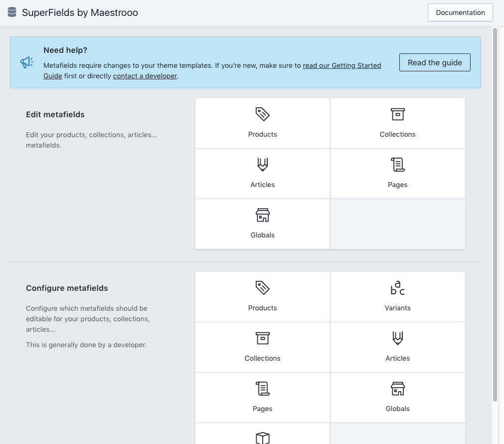The width and height of the screenshot is (504, 444).
Task: Click the Globals store icon under Configure metafields
Action: point(398,388)
